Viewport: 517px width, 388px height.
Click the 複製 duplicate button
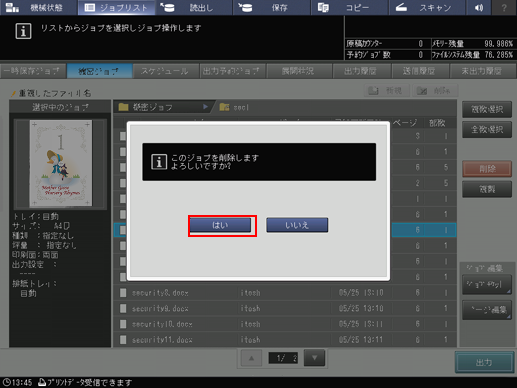487,189
